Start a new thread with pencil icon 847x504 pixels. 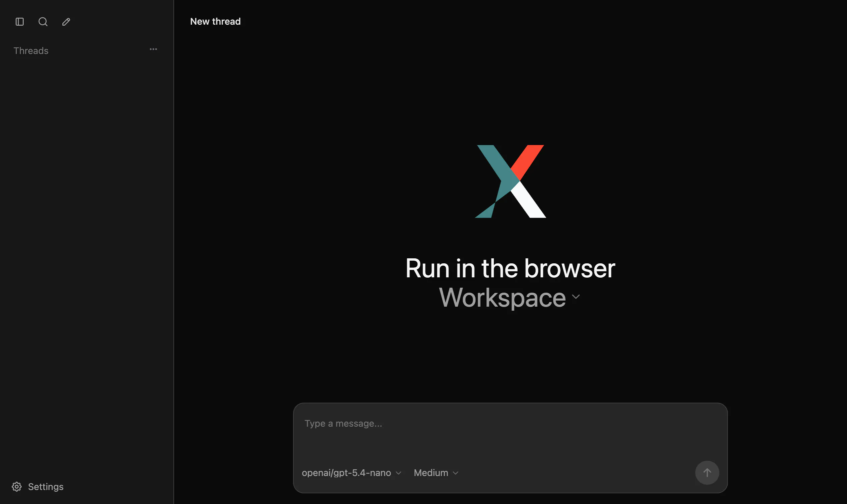(x=66, y=22)
